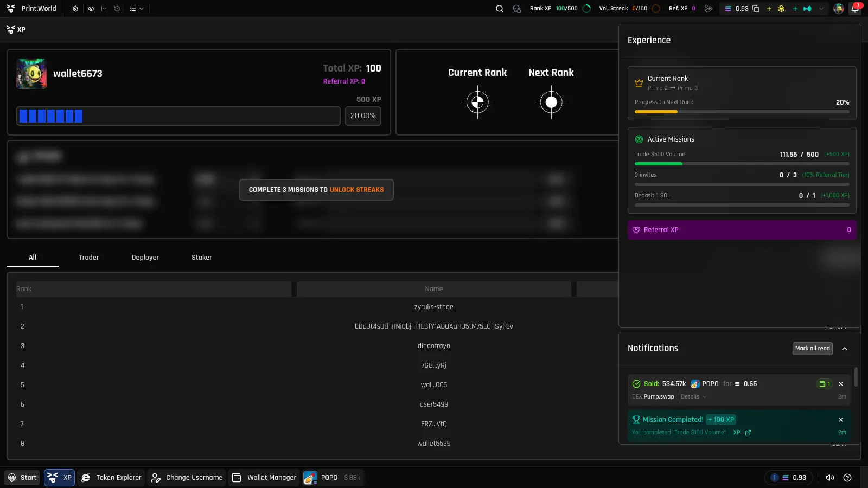This screenshot has height=488, width=868.
Task: Click the green badge 1 on the Sold notification
Action: coord(825,384)
